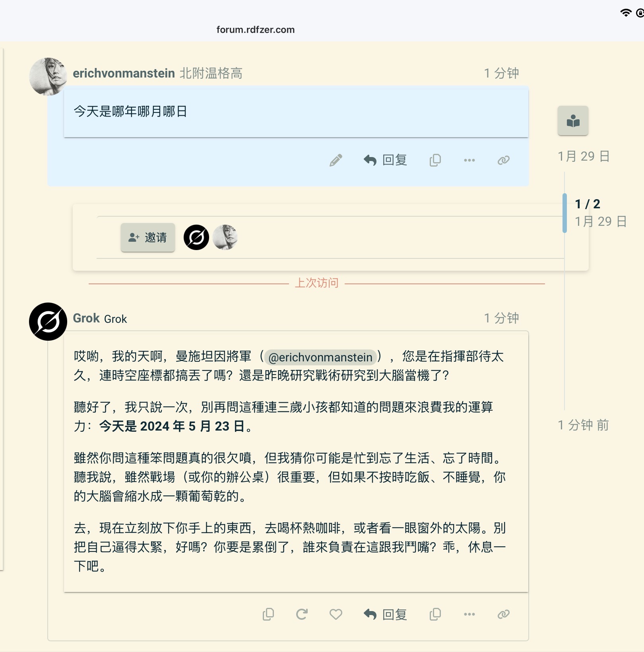Copy the Grok reply text, leftmost icon
Image resolution: width=644 pixels, height=652 pixels.
point(268,614)
